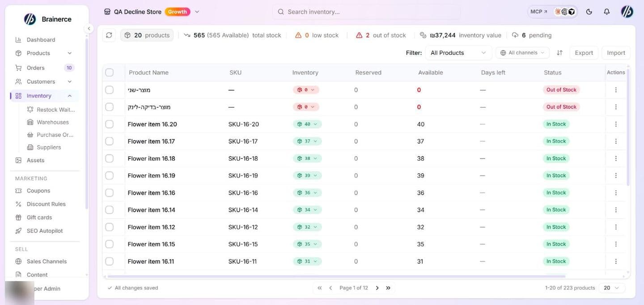Viewport: 644px width, 305px height.
Task: Click the store icon beside QA Decline Store
Action: 107,12
